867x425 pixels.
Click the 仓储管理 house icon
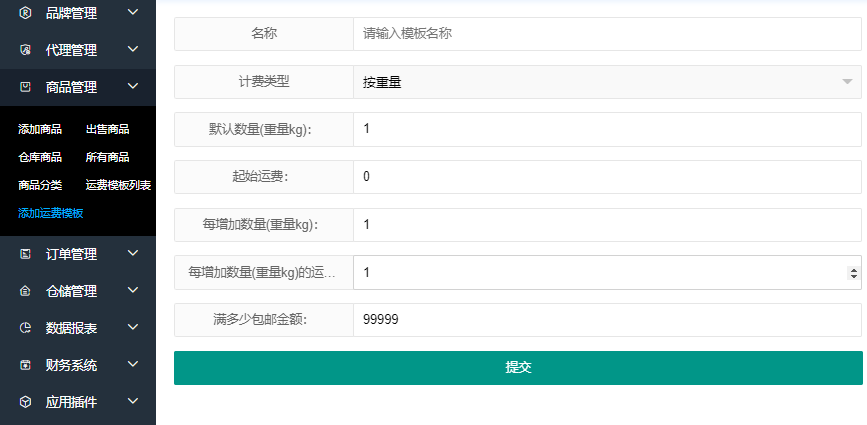tap(26, 291)
